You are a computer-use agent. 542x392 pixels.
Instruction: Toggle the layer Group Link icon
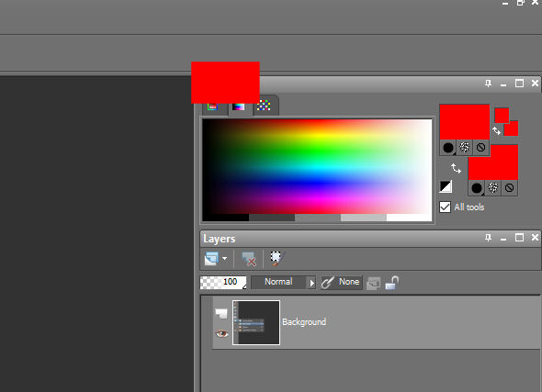[373, 283]
